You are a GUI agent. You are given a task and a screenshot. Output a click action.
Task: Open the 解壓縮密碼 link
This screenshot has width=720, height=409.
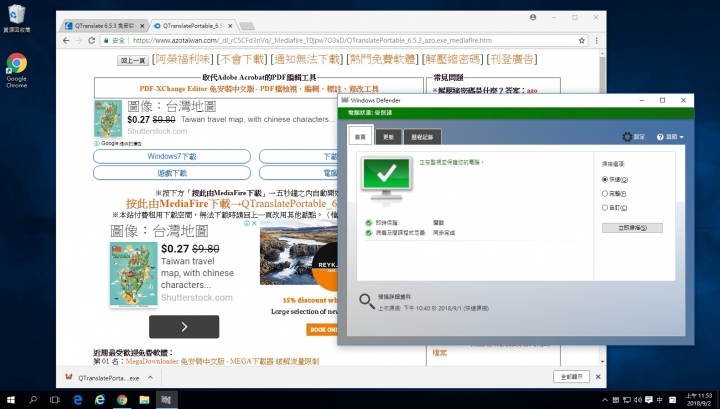tap(453, 59)
